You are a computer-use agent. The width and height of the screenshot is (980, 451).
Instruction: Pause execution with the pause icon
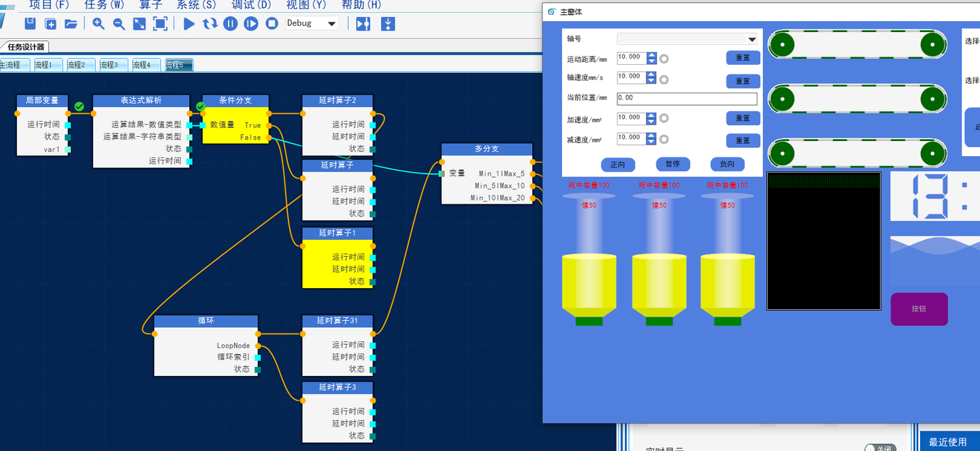(x=230, y=24)
